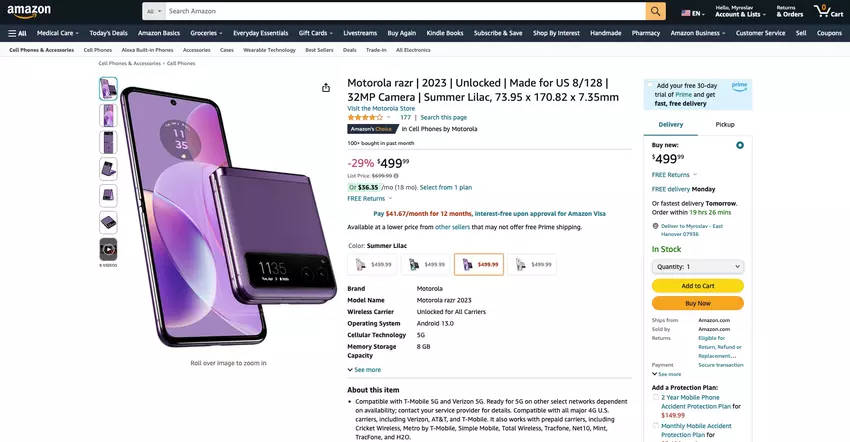Click the share icon above product image
This screenshot has width=850, height=442.
tap(326, 88)
